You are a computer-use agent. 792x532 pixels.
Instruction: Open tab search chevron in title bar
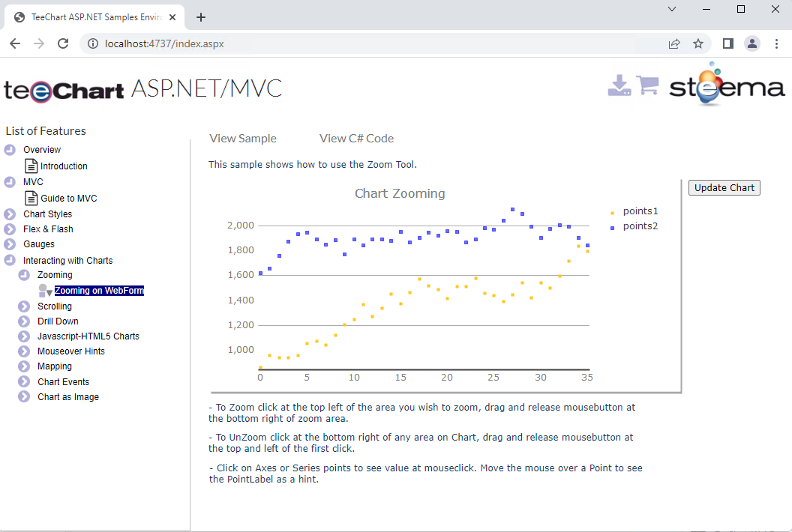click(x=672, y=9)
